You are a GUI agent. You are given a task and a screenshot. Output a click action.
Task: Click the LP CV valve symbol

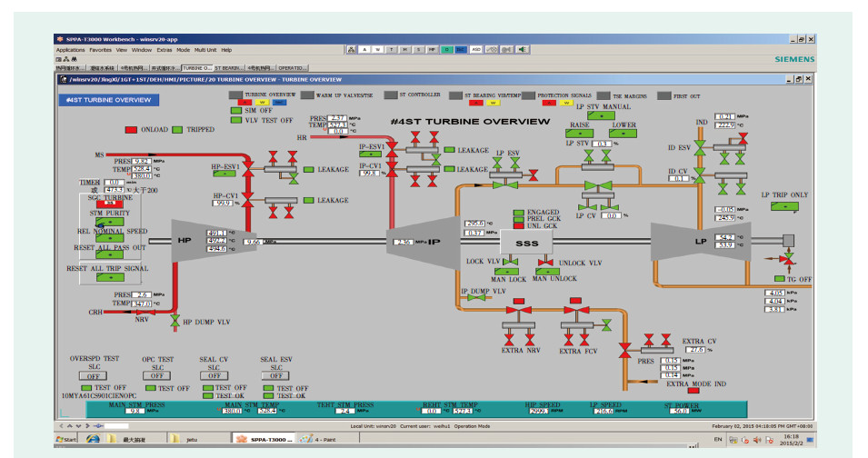click(x=598, y=186)
